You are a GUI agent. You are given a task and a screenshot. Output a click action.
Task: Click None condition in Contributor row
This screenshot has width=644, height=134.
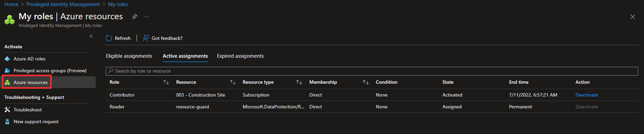[382, 95]
